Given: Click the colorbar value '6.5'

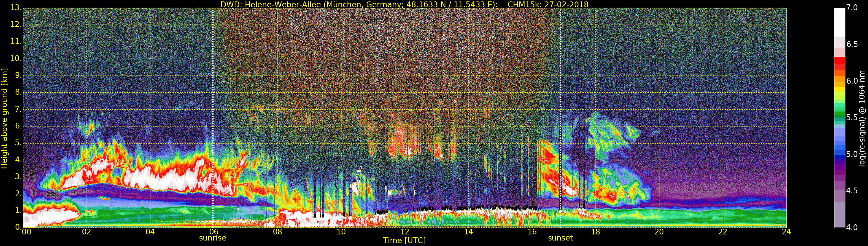Looking at the screenshot, I should click(x=852, y=44).
